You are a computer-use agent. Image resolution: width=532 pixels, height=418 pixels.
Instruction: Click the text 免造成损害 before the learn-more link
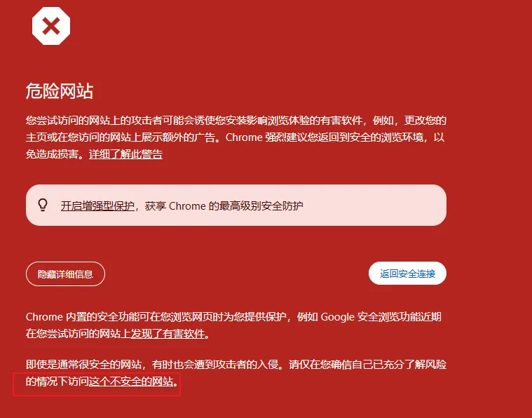tap(52, 154)
